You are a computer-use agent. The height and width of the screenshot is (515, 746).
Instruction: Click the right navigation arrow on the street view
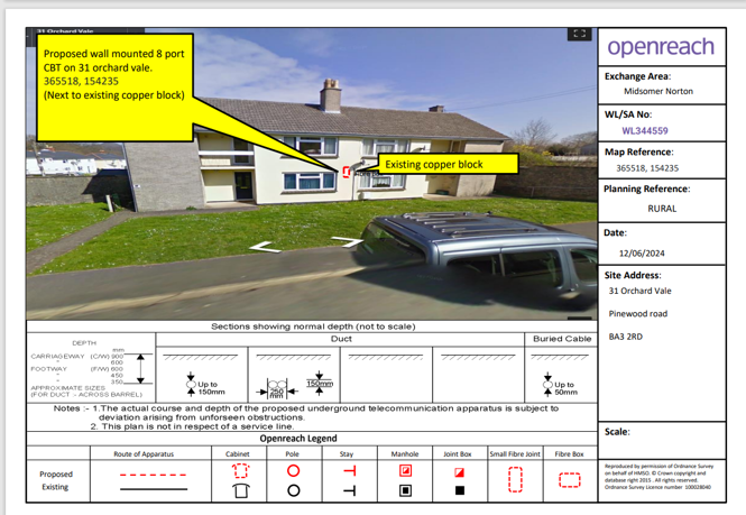pyautogui.click(x=348, y=242)
